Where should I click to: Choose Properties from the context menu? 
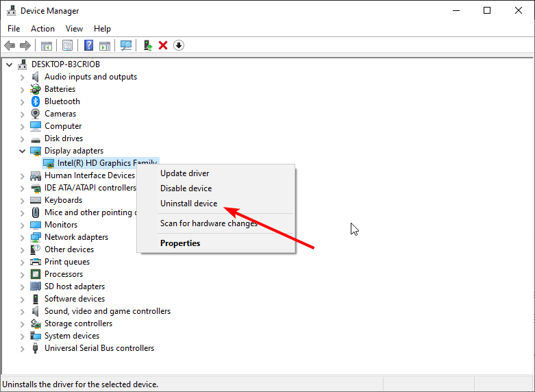point(216,243)
